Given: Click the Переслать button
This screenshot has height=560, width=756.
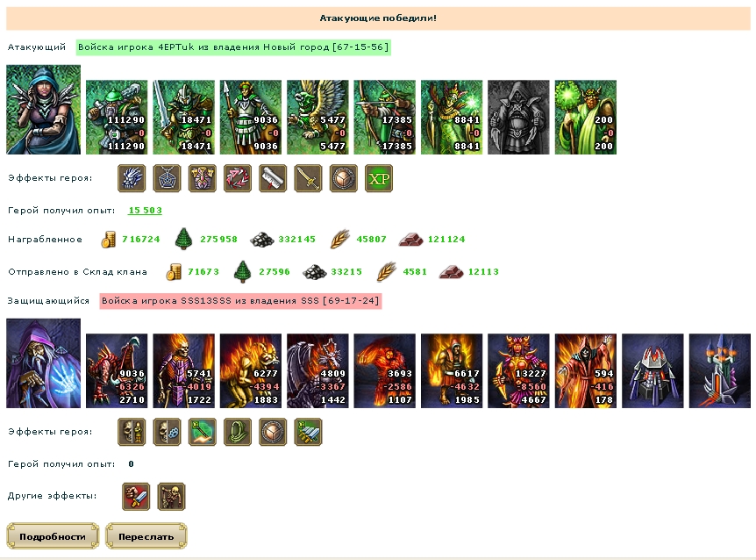Looking at the screenshot, I should point(146,536).
